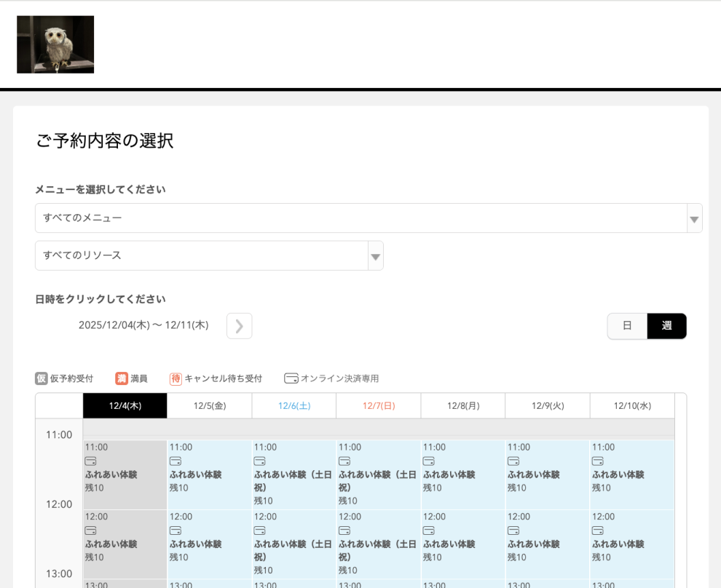The width and height of the screenshot is (721, 588).
Task: Click the 満 full-capacity legend icon
Action: click(121, 378)
